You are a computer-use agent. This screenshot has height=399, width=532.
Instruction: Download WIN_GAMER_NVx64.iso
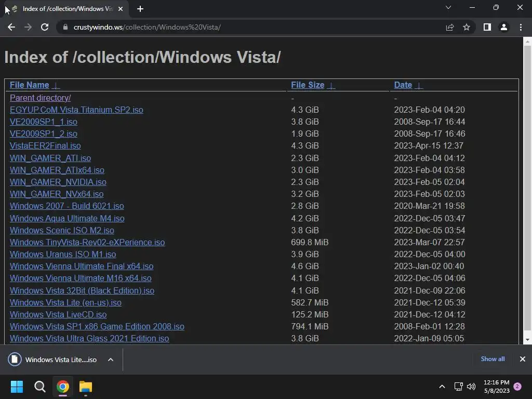click(57, 194)
